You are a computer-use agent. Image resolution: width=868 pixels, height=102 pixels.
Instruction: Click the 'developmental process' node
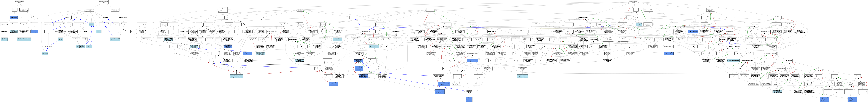coord(710,10)
